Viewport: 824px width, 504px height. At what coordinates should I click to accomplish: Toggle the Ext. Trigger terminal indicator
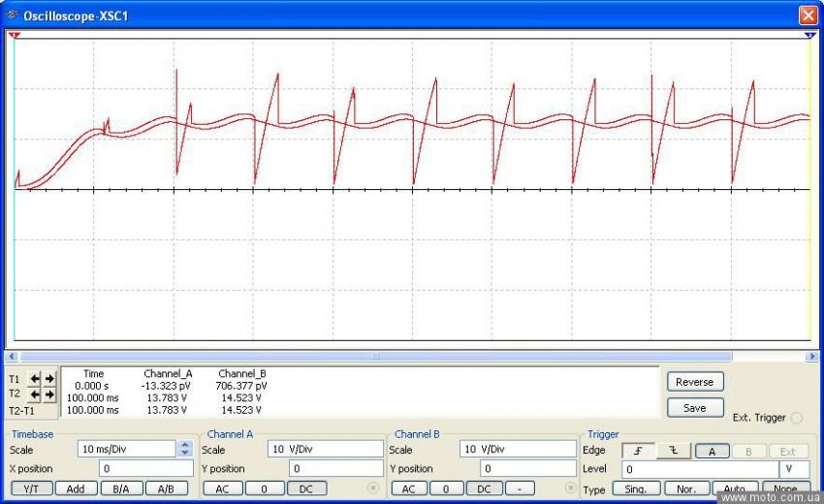[x=797, y=418]
